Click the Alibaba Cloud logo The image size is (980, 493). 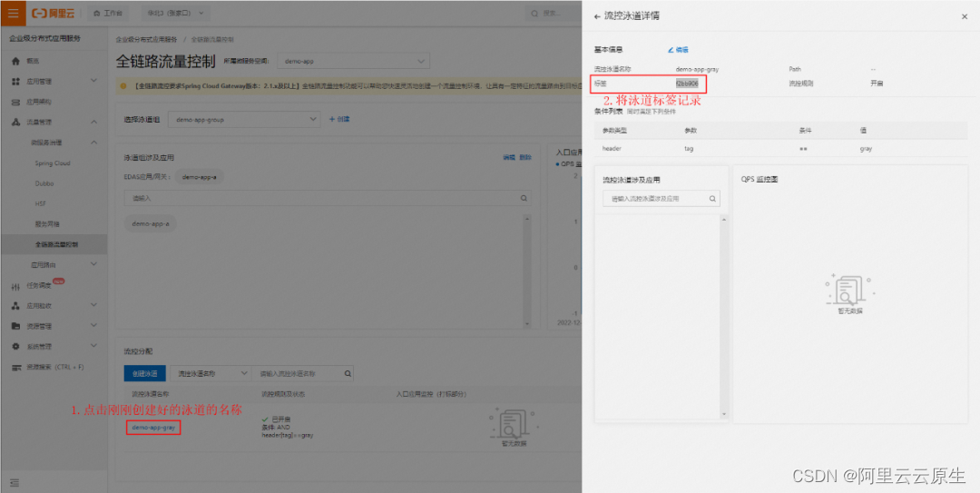(x=54, y=13)
